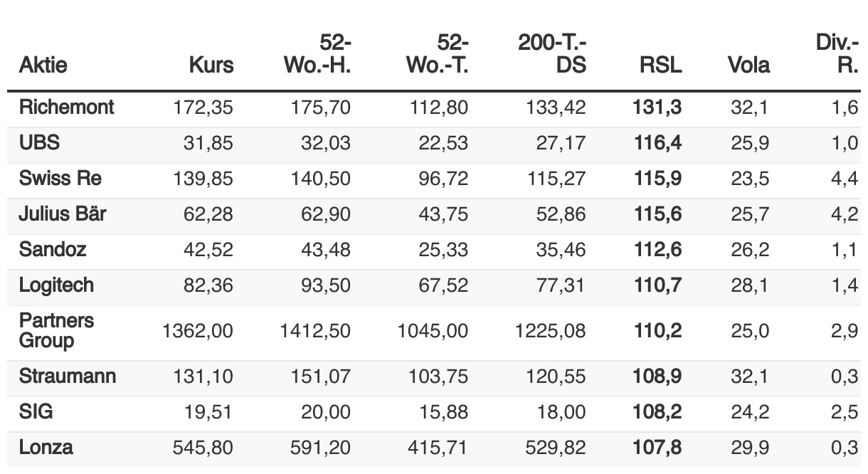868x474 pixels.
Task: Click Partners Group's Kurs value 1362,00
Action: coord(198,331)
